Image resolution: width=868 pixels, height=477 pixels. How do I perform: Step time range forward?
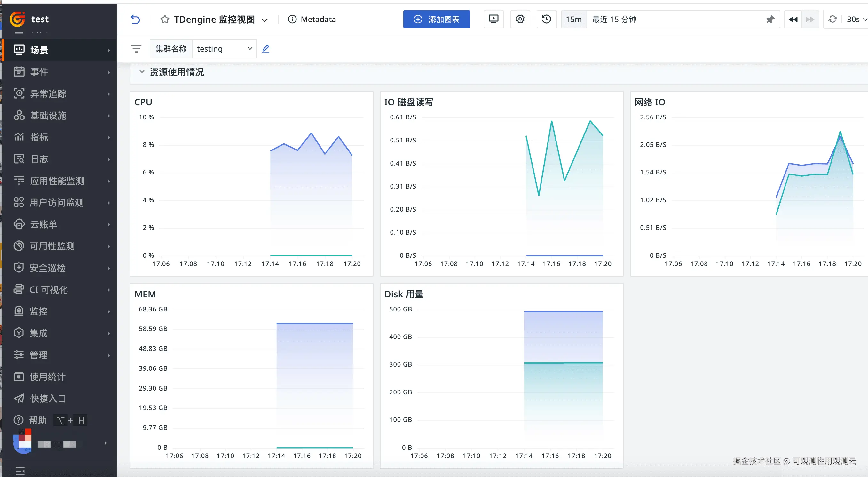pos(810,19)
